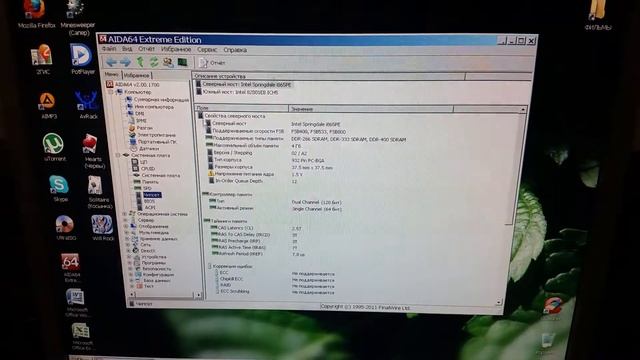Open the Сервис menu
The image size is (640, 360).
coord(207,50)
